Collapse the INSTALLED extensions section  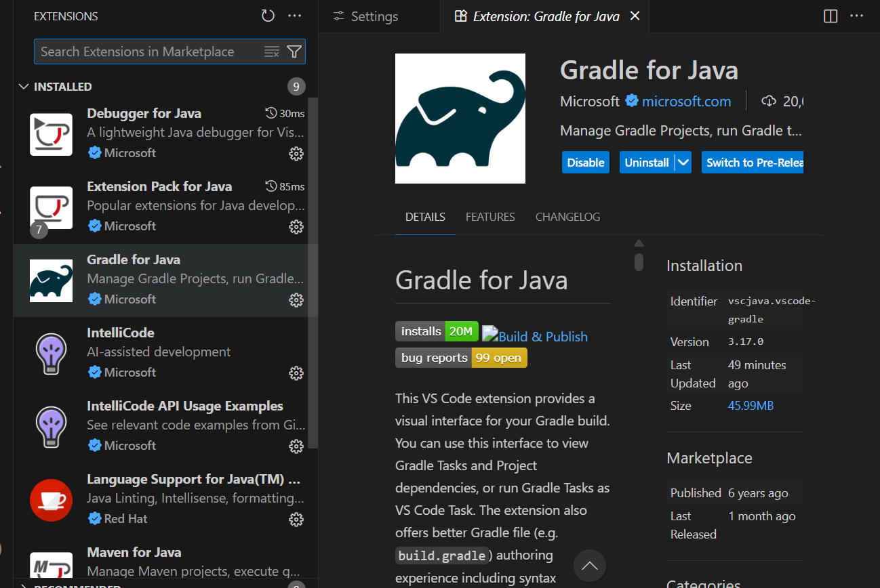click(x=24, y=86)
